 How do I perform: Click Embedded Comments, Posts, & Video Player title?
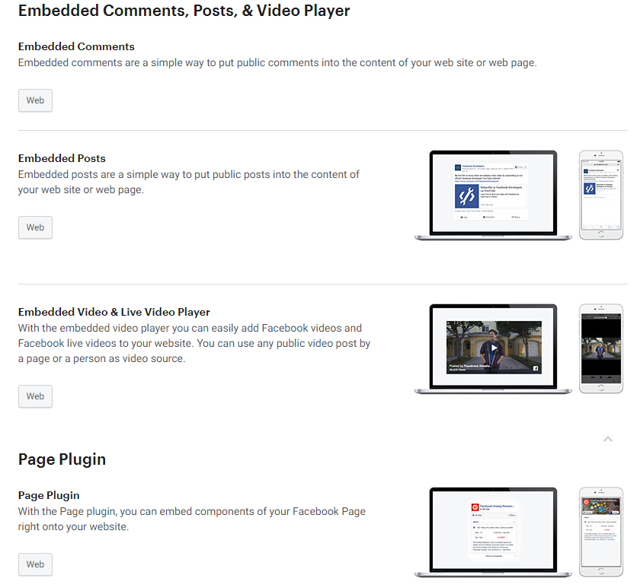click(x=184, y=11)
